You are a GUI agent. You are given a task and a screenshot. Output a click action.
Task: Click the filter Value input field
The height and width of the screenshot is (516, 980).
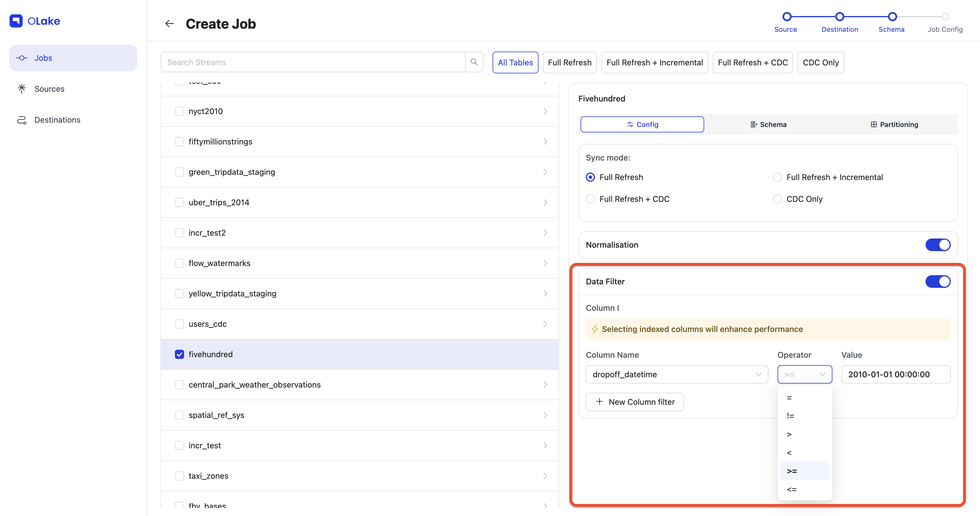(x=896, y=374)
